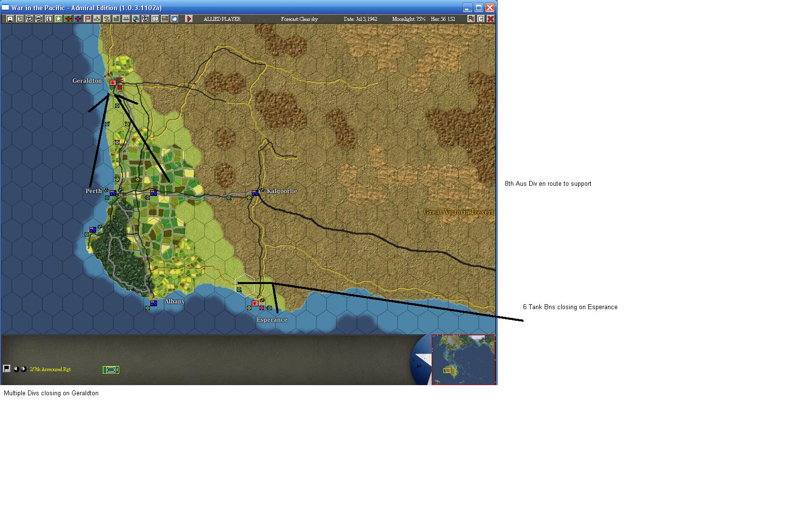Click the green factory-shaped toolbar icon
This screenshot has height=508, width=812.
116,19
